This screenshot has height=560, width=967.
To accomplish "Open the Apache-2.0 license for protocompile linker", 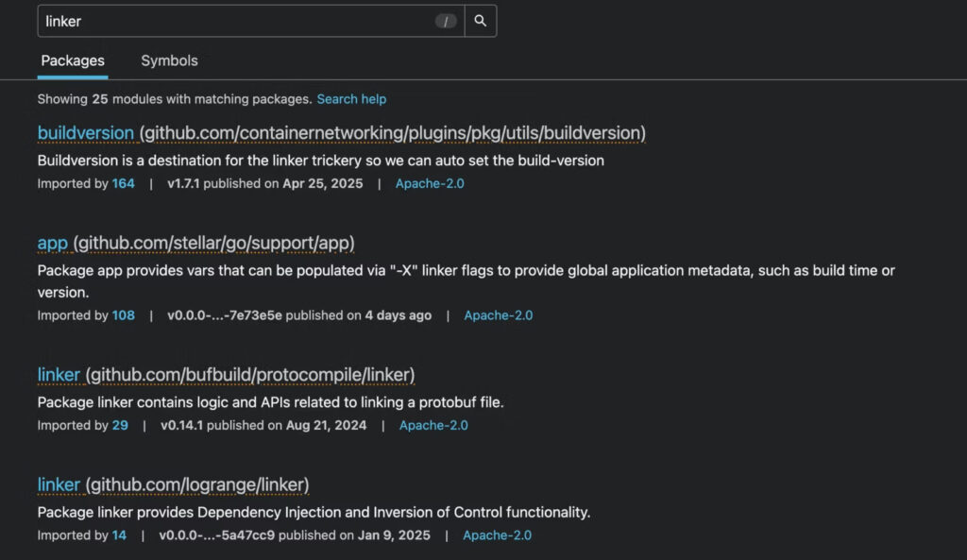I will (x=433, y=425).
